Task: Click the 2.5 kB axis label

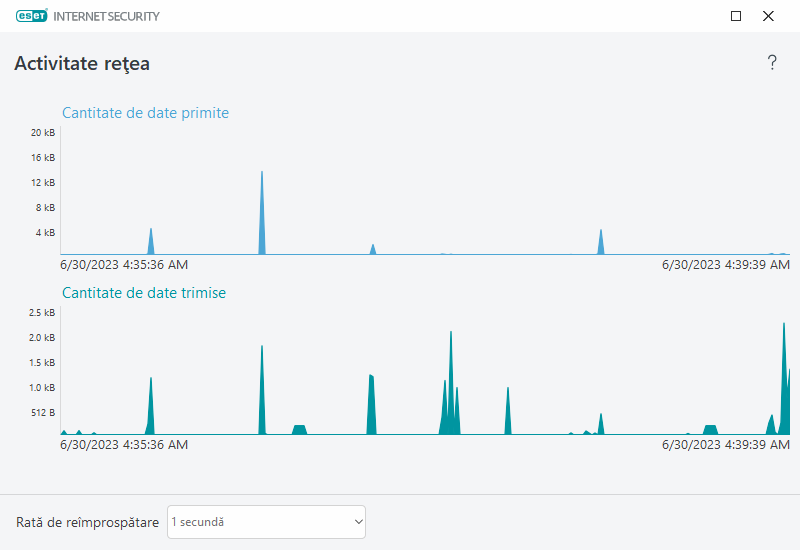Action: [x=42, y=313]
